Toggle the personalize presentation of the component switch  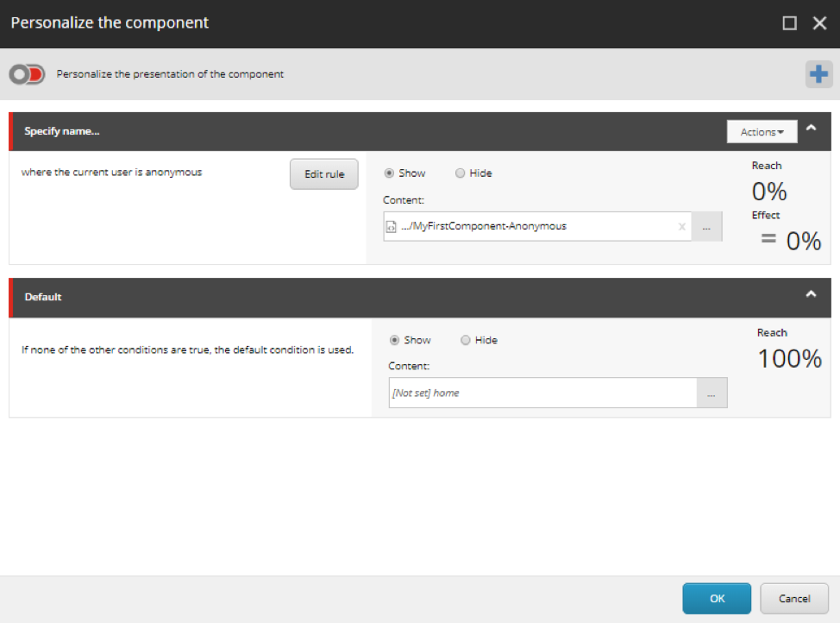27,75
